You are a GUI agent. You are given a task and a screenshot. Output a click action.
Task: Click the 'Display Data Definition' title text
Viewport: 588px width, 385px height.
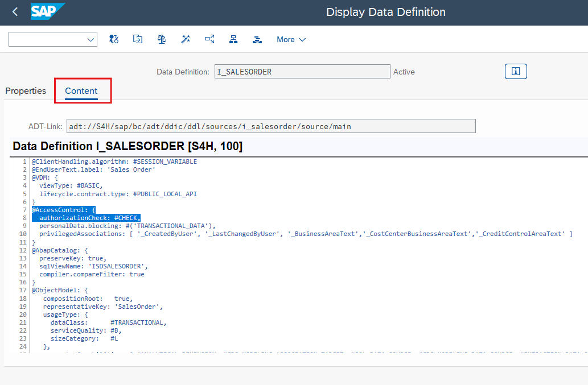pyautogui.click(x=385, y=12)
